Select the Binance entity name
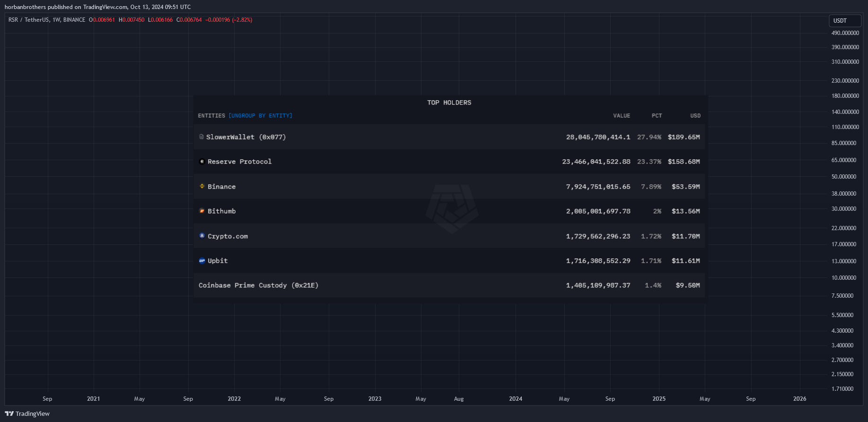The width and height of the screenshot is (868, 422). 221,187
